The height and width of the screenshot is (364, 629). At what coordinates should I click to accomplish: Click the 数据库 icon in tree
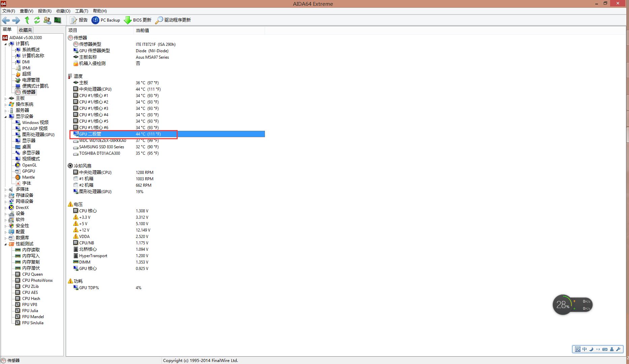[11, 238]
